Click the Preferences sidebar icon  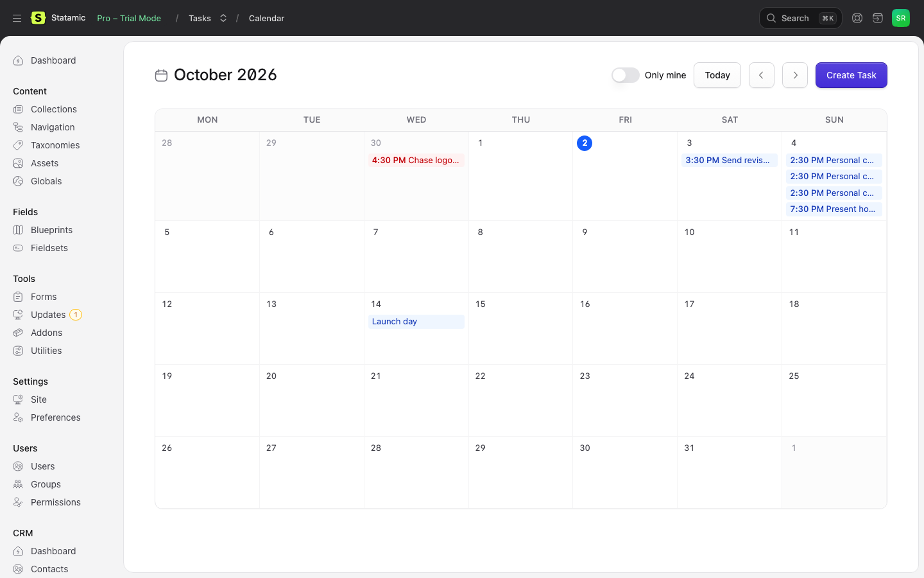click(x=18, y=417)
